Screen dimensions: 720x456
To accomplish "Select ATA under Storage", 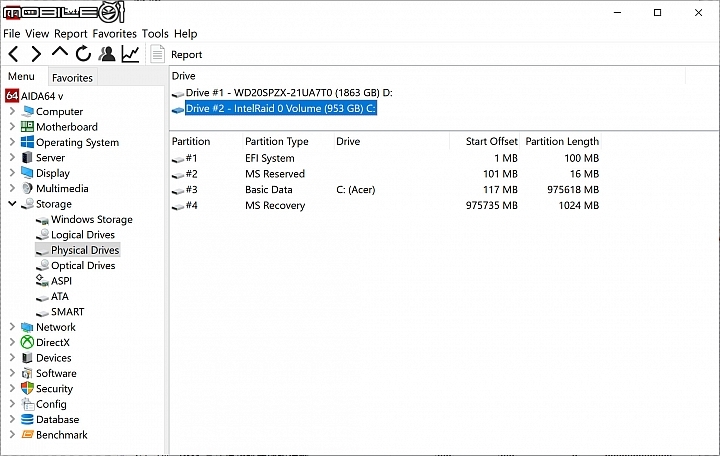I will click(60, 296).
